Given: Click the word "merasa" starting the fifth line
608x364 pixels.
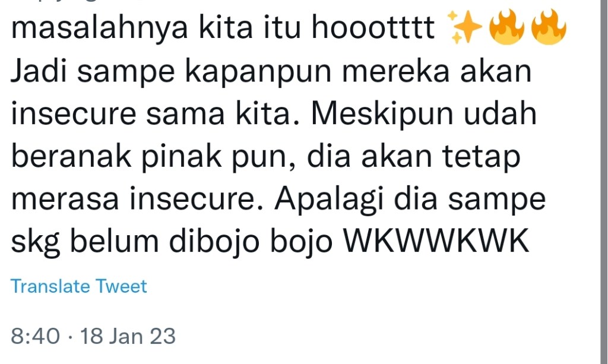Looking at the screenshot, I should tap(65, 201).
